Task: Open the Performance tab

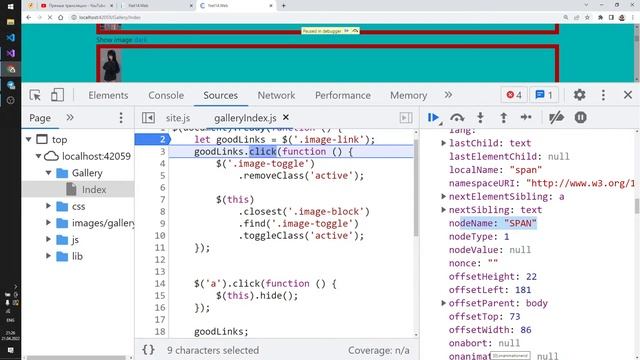Action: click(343, 95)
